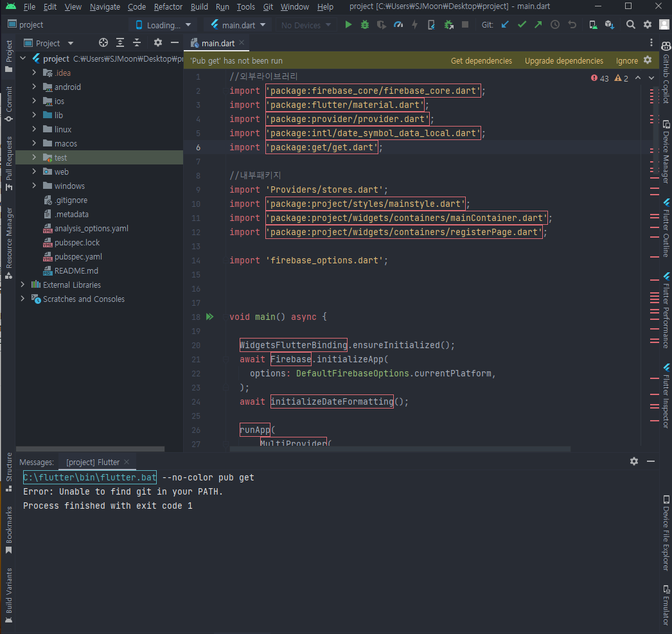Open pubspec.yaml in the project tree

click(x=78, y=256)
